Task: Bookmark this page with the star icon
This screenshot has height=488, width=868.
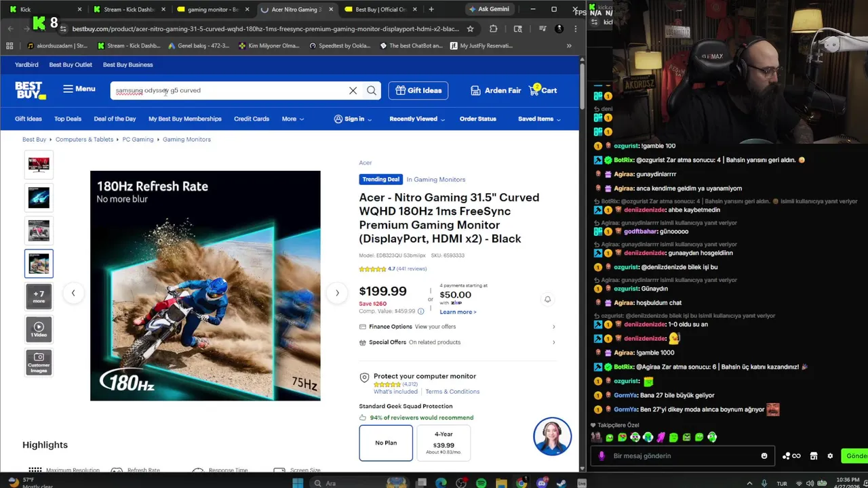Action: (x=470, y=29)
